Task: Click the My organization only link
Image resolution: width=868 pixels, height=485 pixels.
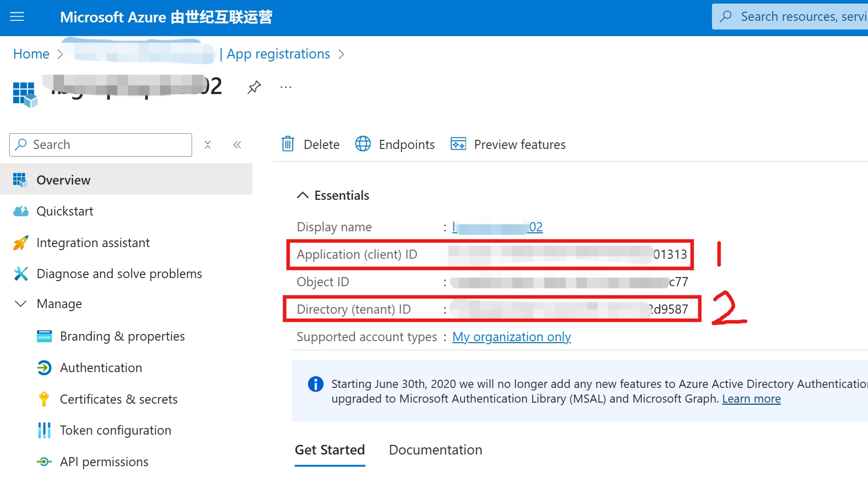Action: click(511, 337)
